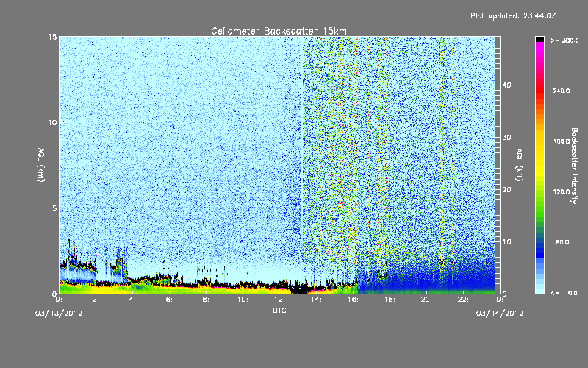Click the AGL (km) left axis label
The image size is (588, 368).
(x=41, y=164)
